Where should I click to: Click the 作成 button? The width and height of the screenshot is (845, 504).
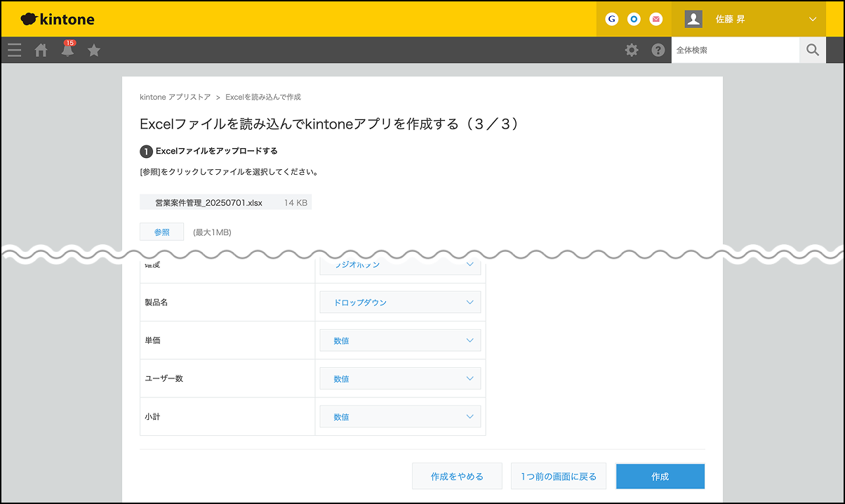point(660,476)
